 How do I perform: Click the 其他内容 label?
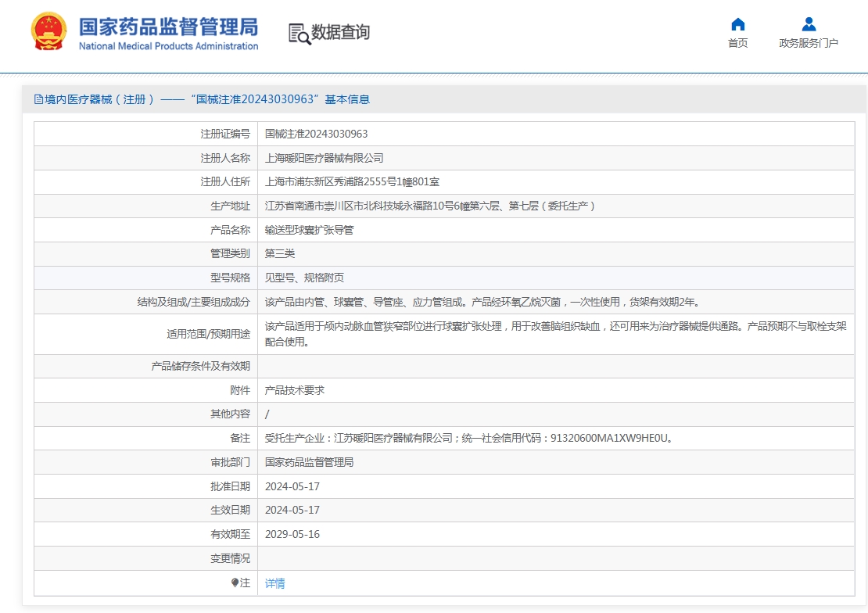click(x=230, y=414)
